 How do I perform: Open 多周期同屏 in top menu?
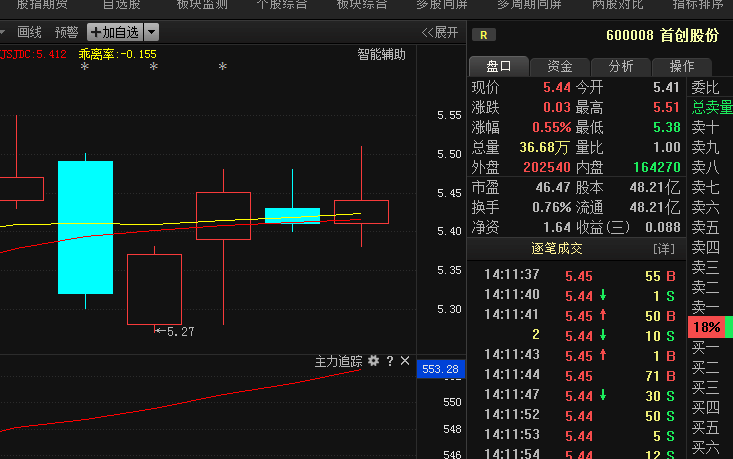529,5
